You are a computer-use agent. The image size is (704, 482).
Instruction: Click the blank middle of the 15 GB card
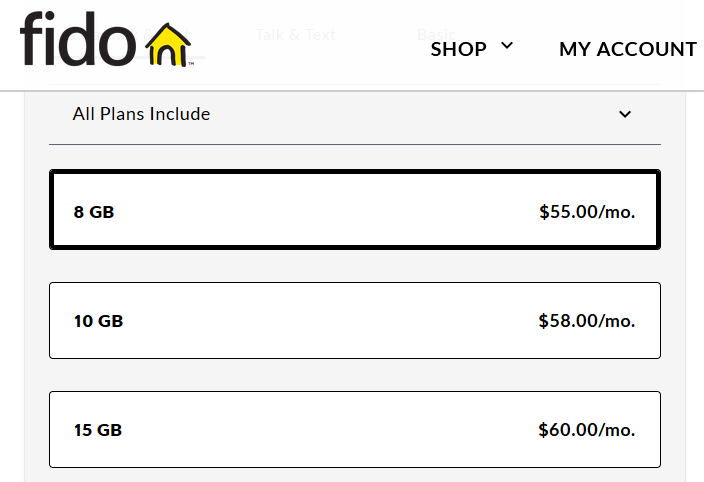[330, 430]
